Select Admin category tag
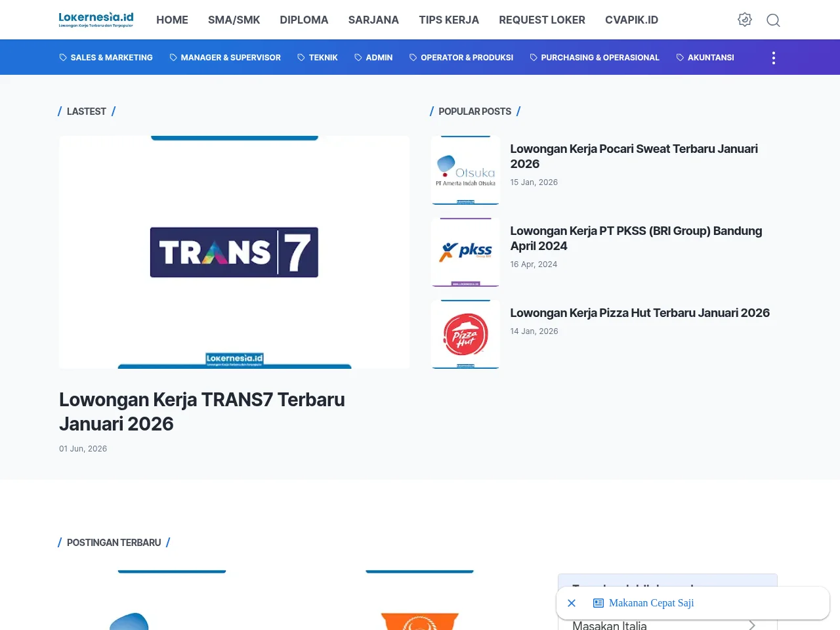The width and height of the screenshot is (840, 630). tap(373, 58)
